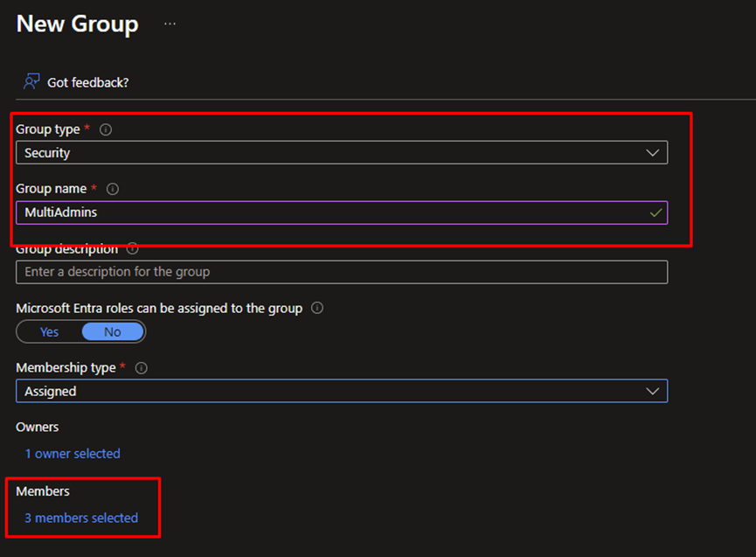Click the Group description info icon

(133, 249)
